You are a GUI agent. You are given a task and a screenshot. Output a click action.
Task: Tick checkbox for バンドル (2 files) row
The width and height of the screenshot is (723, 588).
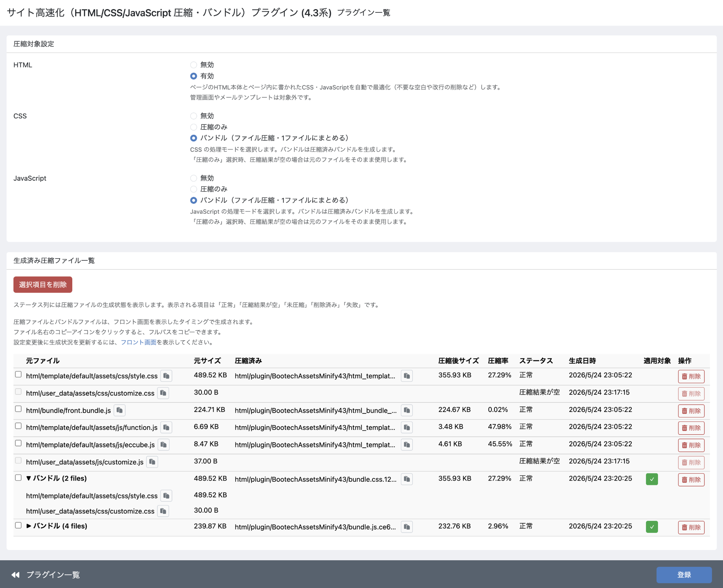tap(18, 478)
